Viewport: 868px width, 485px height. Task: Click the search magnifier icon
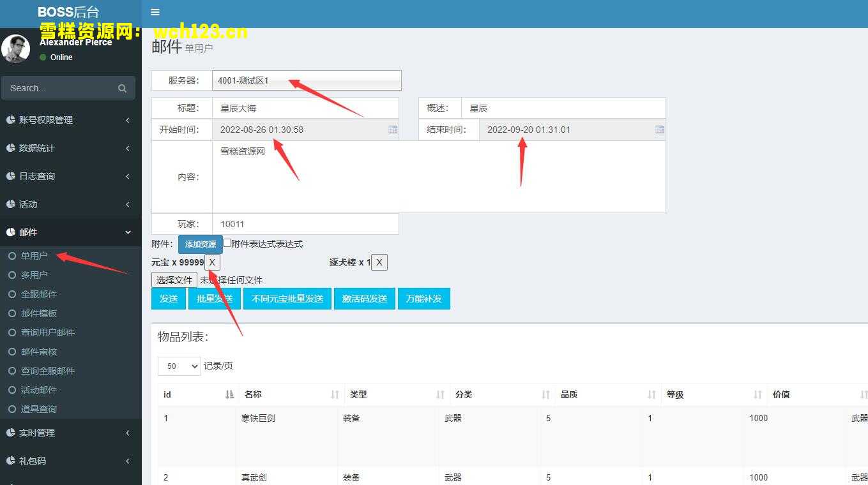click(122, 87)
